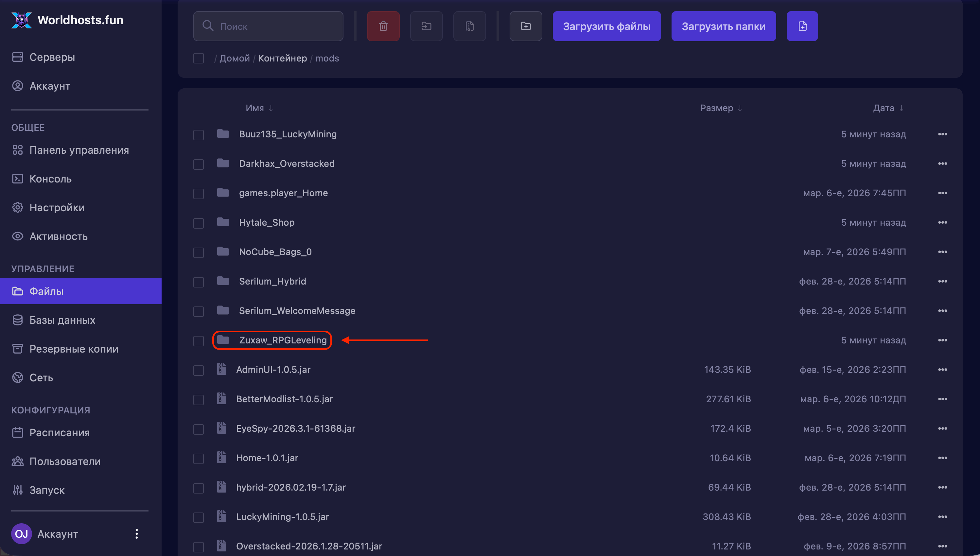
Task: Open the AdminUI-1.0.5.jar file
Action: [x=273, y=369]
